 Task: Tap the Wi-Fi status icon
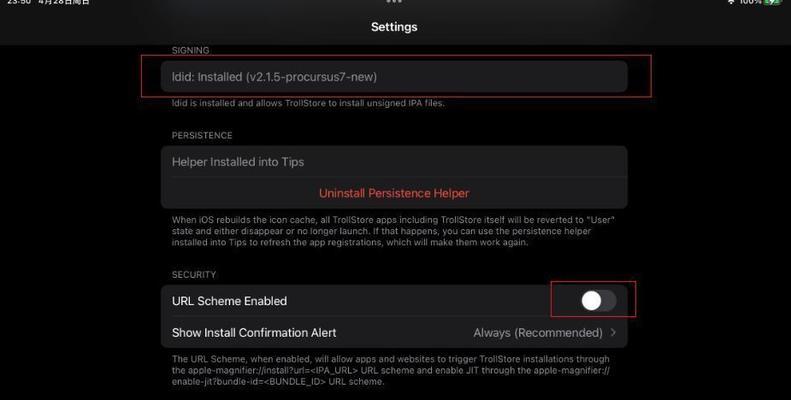[x=731, y=2]
